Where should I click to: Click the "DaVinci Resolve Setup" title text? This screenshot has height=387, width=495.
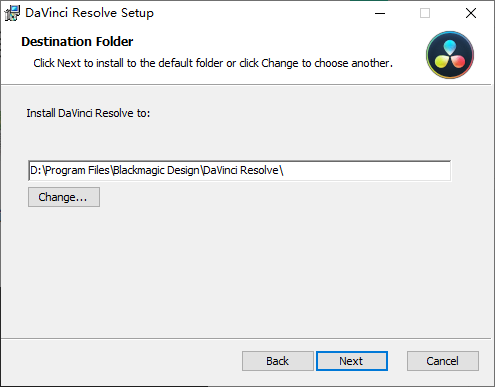(x=89, y=13)
